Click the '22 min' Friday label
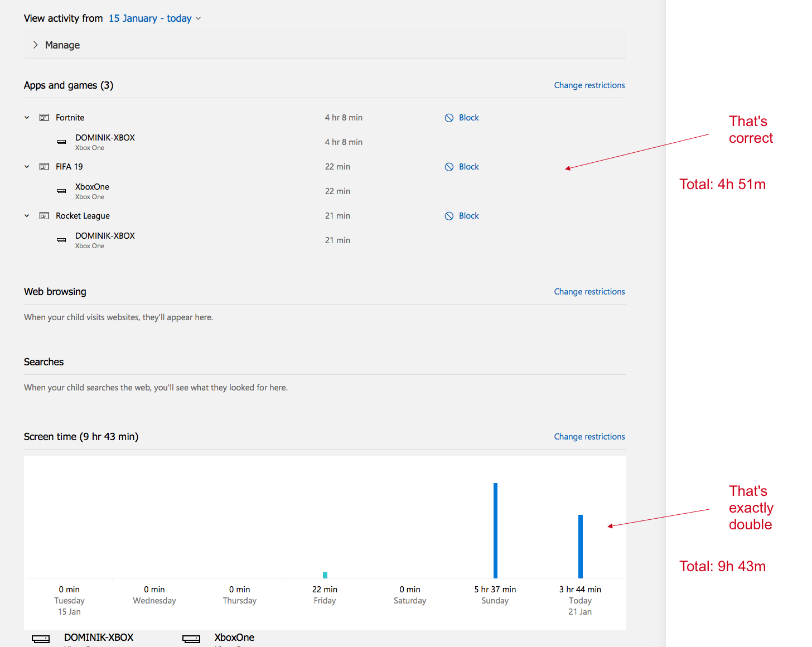 [325, 590]
